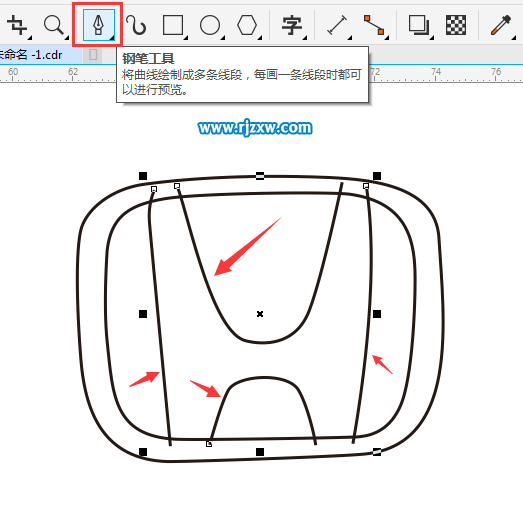Select the Zoom magnifier tool
523x513 pixels.
[x=54, y=25]
